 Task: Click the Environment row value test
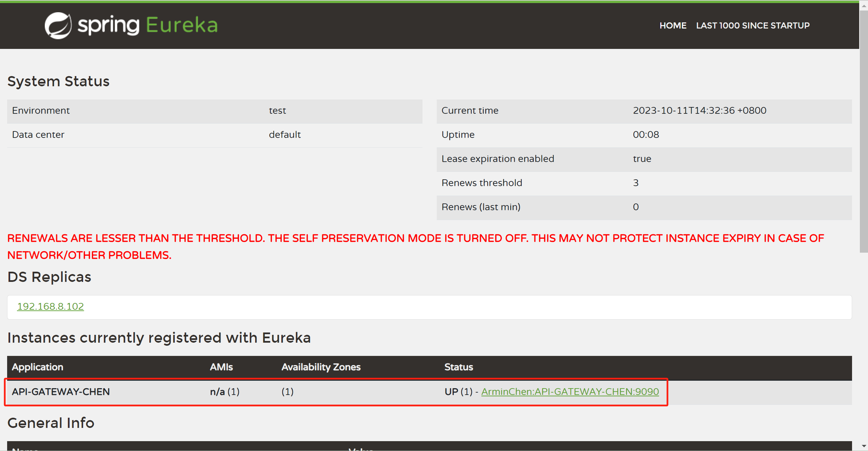[277, 111]
